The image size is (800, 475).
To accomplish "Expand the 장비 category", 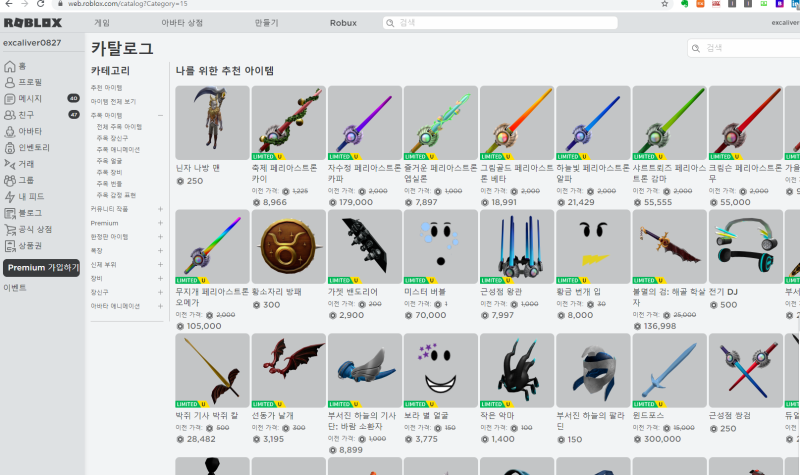I will point(160,279).
